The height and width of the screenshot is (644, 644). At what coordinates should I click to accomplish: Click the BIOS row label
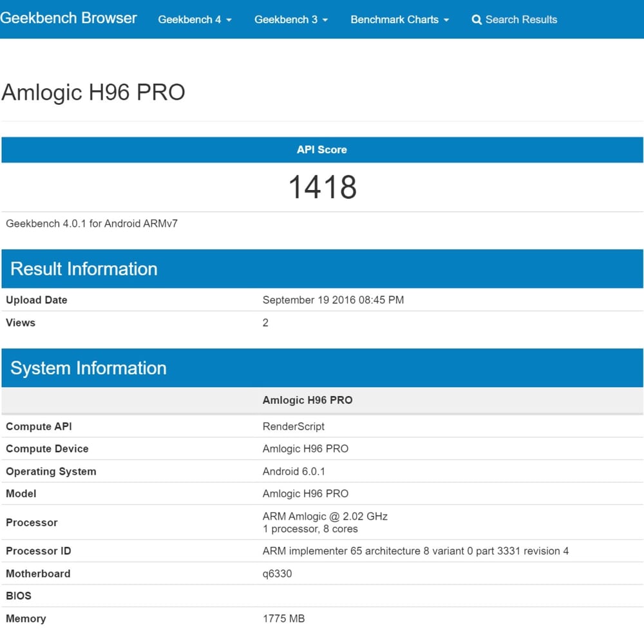[x=19, y=596]
